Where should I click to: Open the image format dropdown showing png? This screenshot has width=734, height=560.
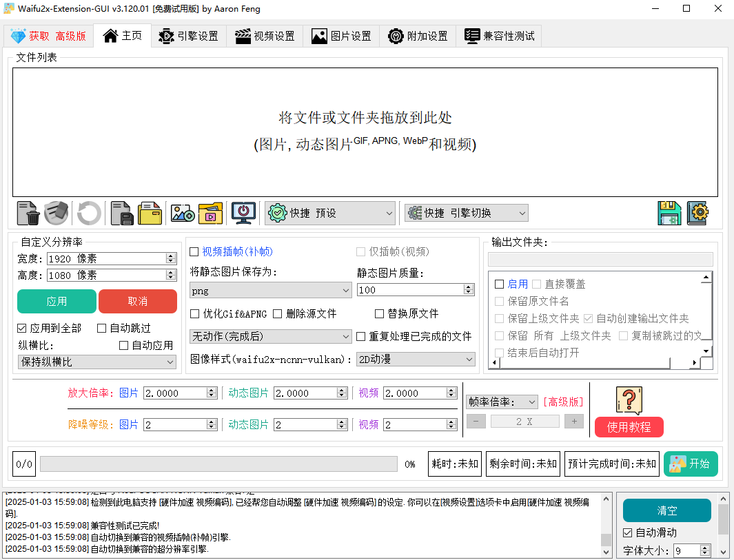tap(270, 290)
